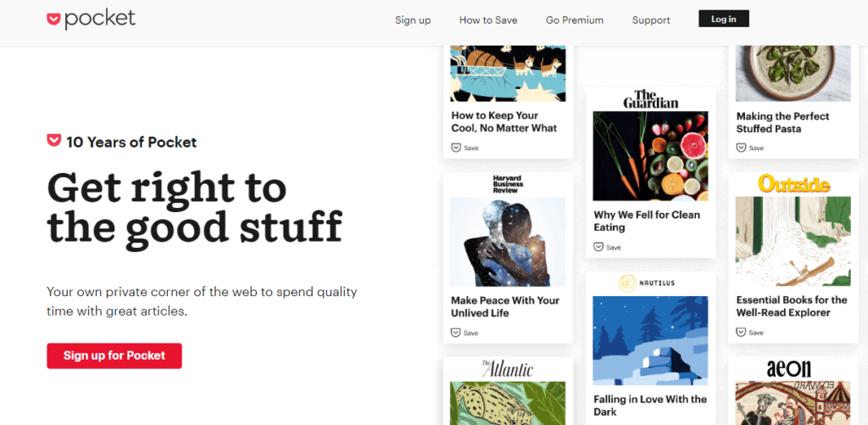This screenshot has width=868, height=425.
Task: Save 'Essential Books for the Well-Read Explorer'
Action: point(749,333)
